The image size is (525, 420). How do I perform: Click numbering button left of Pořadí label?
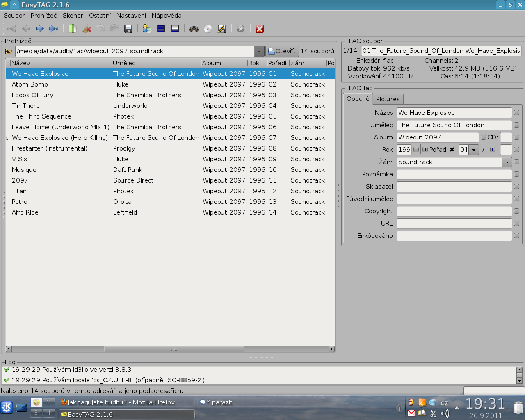click(x=425, y=150)
